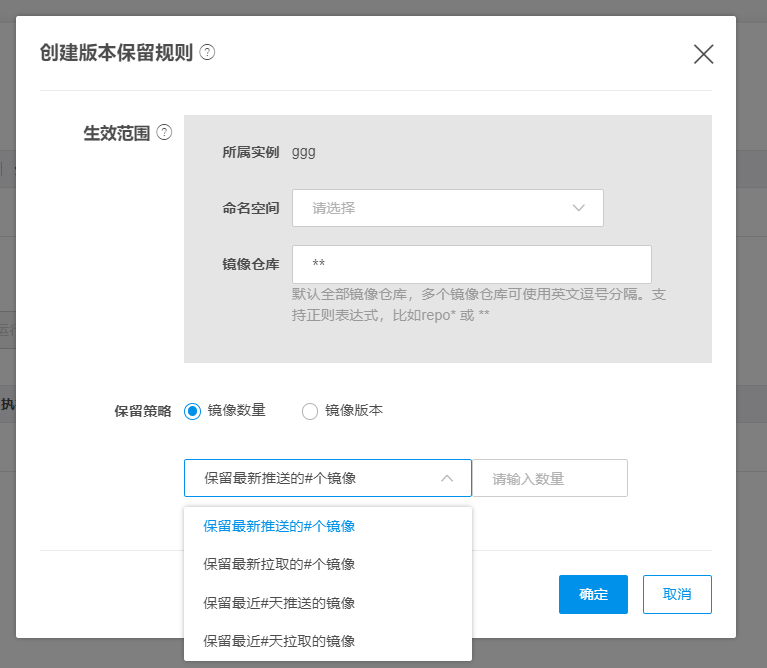Choose 保留最新推送的#个镜像 from the list
767x668 pixels.
click(279, 526)
